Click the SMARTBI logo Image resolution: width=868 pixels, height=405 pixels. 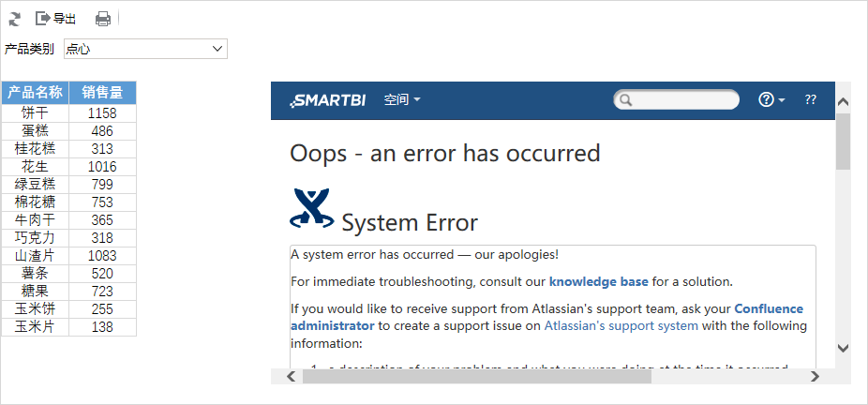[327, 100]
